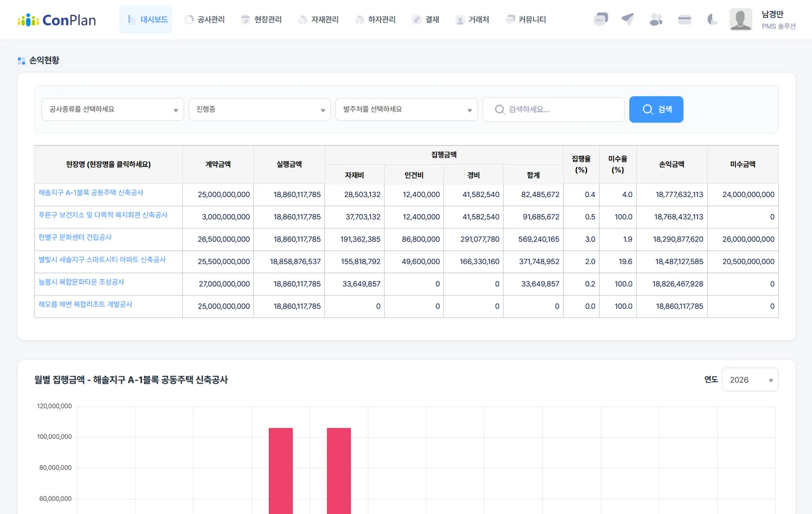Click the 남경만 user name
This screenshot has width=812, height=514.
[773, 15]
